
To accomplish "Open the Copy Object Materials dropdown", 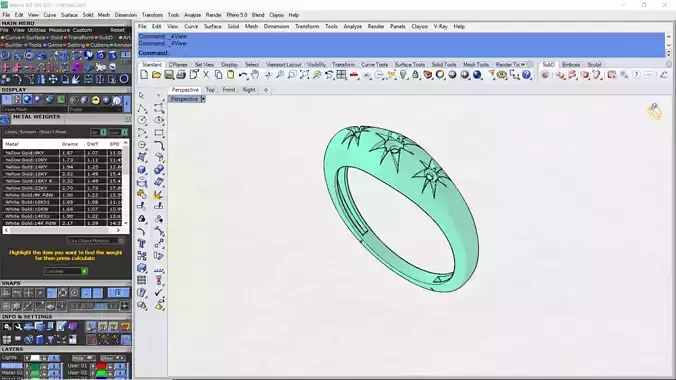I will click(96, 241).
